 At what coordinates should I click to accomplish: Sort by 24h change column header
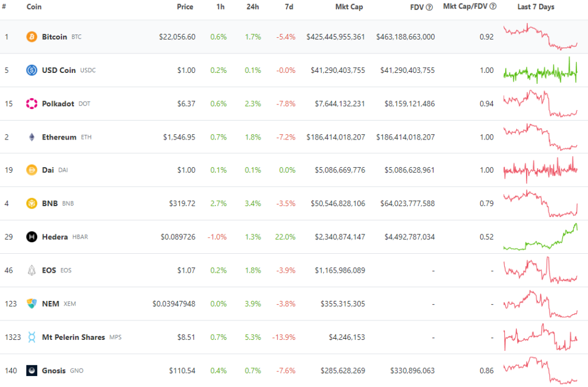[x=253, y=7]
